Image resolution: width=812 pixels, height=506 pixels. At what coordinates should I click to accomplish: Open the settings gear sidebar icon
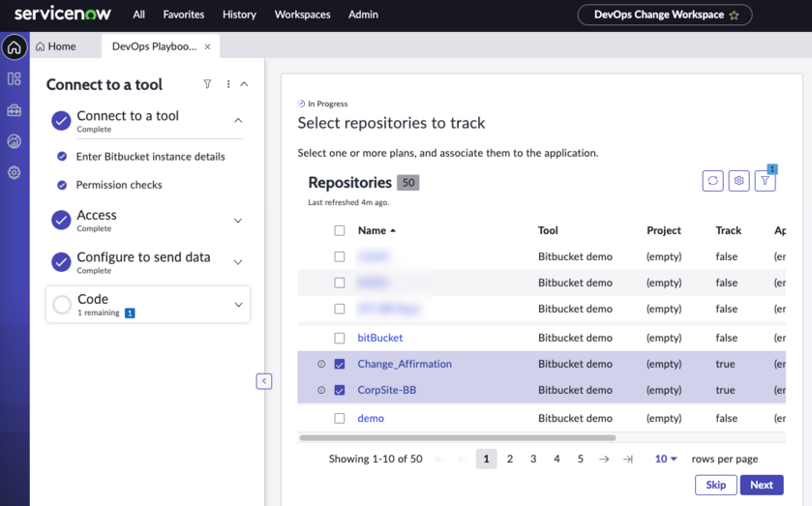point(15,172)
